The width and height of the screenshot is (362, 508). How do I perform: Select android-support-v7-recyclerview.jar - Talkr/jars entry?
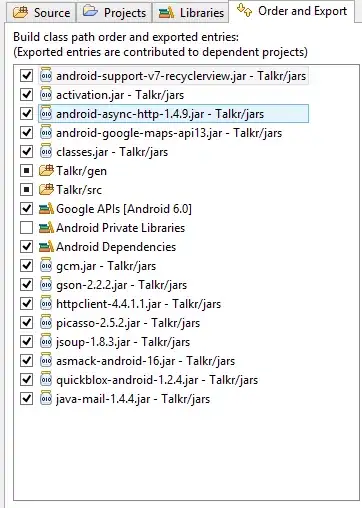181,76
